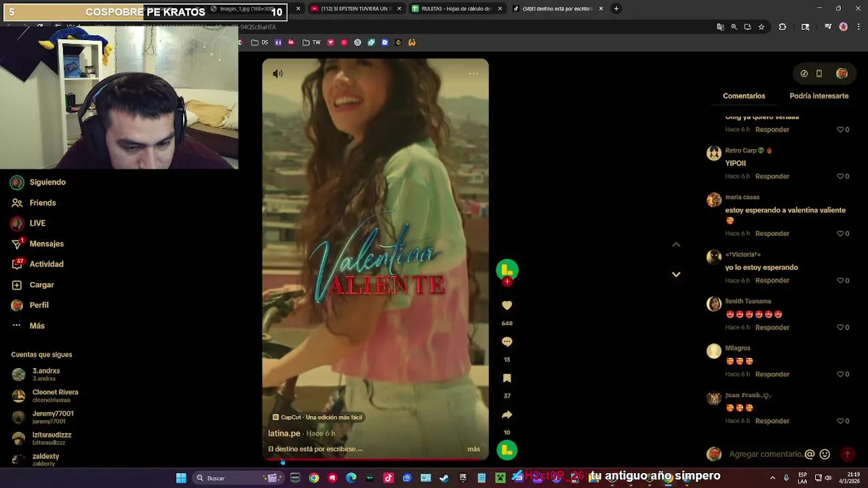The height and width of the screenshot is (488, 868).
Task: Open the zaldexty followed account
Action: pos(36,460)
